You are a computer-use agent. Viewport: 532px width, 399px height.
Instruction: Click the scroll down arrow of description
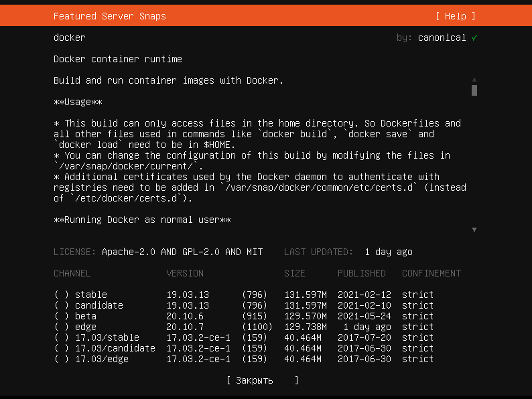[474, 230]
